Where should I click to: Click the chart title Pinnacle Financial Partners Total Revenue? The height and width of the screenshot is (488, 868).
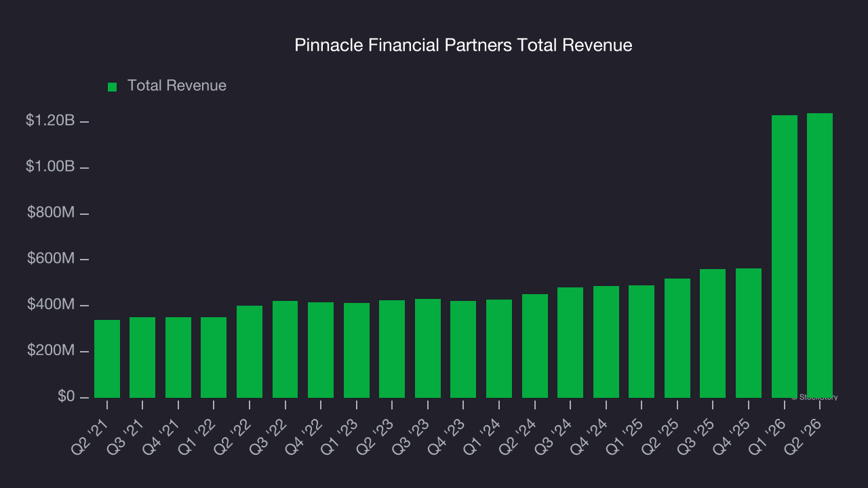[x=463, y=45]
